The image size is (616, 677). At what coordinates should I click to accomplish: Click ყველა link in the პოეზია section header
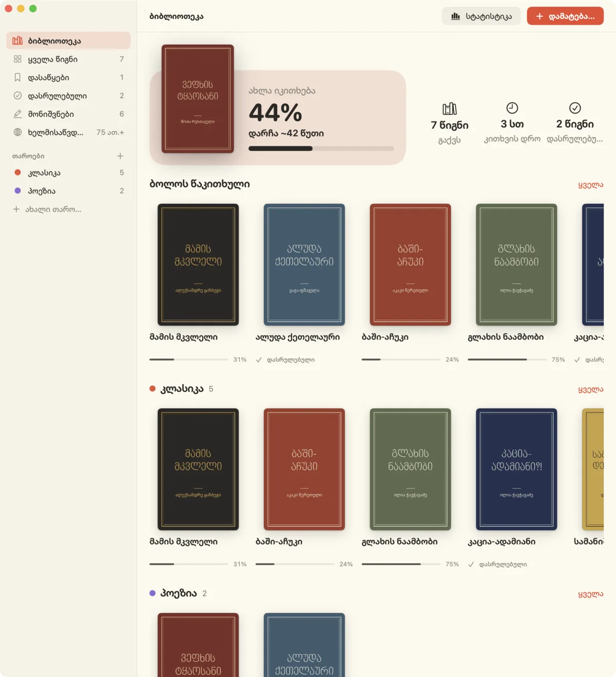591,594
